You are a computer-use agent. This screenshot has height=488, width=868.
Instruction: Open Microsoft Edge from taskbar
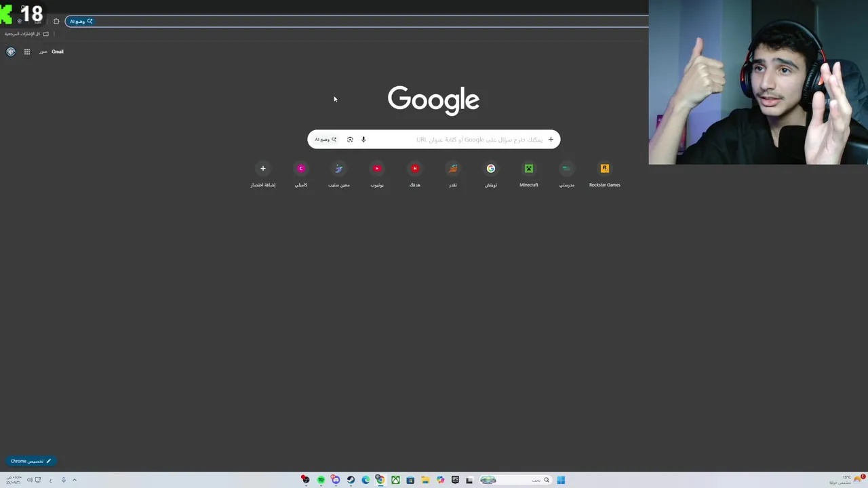(x=366, y=480)
